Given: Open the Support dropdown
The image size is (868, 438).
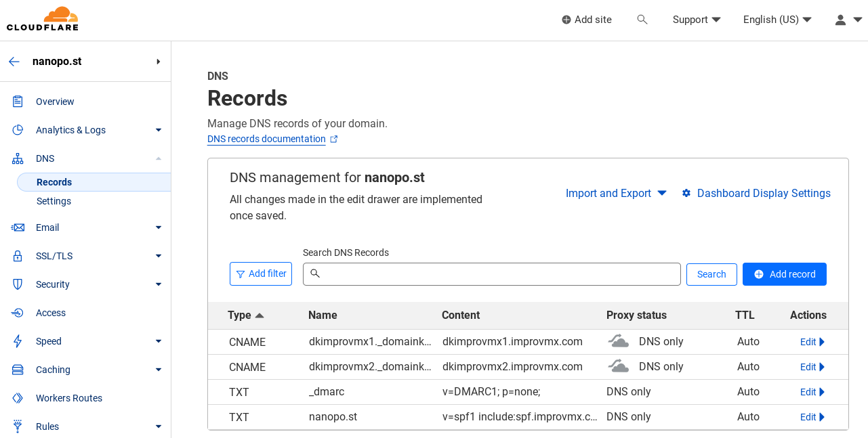Looking at the screenshot, I should 697,20.
